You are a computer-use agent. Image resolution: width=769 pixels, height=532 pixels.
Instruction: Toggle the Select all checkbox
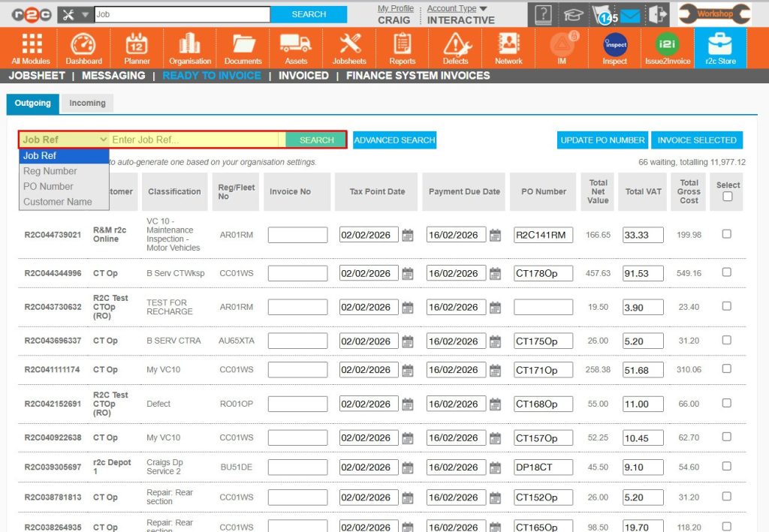pos(725,197)
